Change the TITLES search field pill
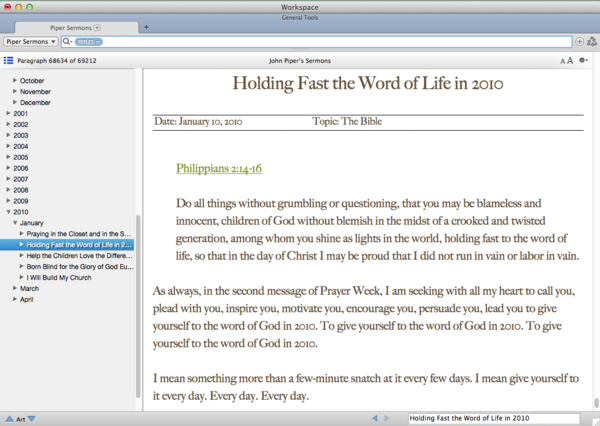 [x=88, y=42]
